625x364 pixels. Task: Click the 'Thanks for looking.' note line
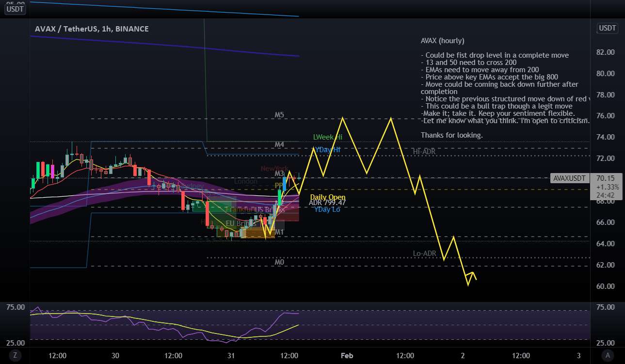tap(452, 135)
